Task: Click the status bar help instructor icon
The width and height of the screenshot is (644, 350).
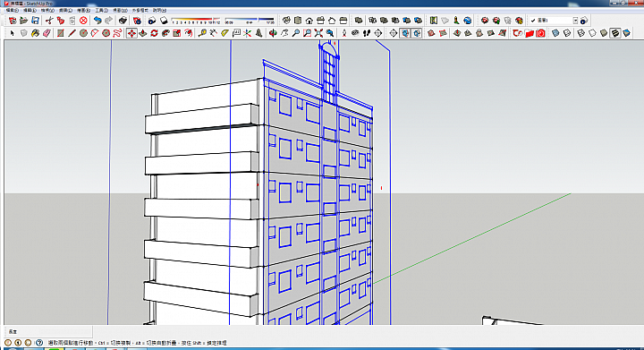Action: (39, 343)
